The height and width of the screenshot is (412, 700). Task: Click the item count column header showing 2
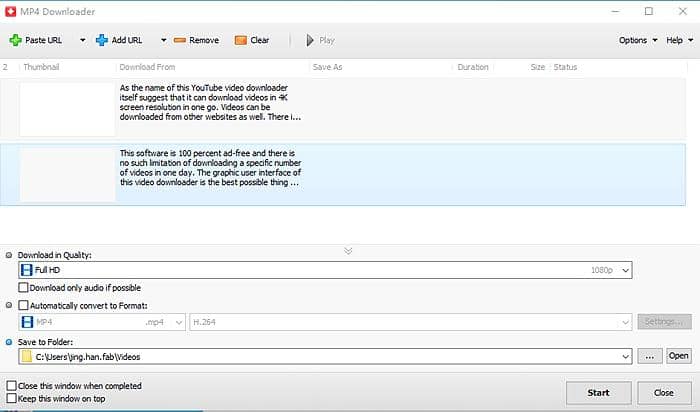[5, 67]
